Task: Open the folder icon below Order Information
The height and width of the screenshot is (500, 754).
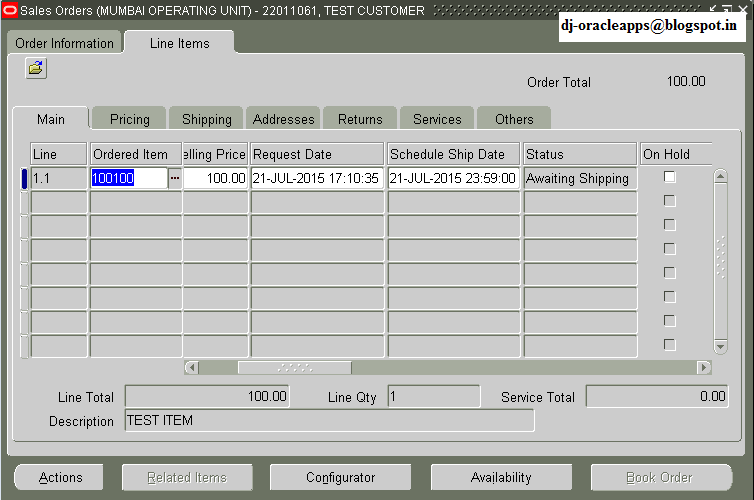Action: [36, 68]
